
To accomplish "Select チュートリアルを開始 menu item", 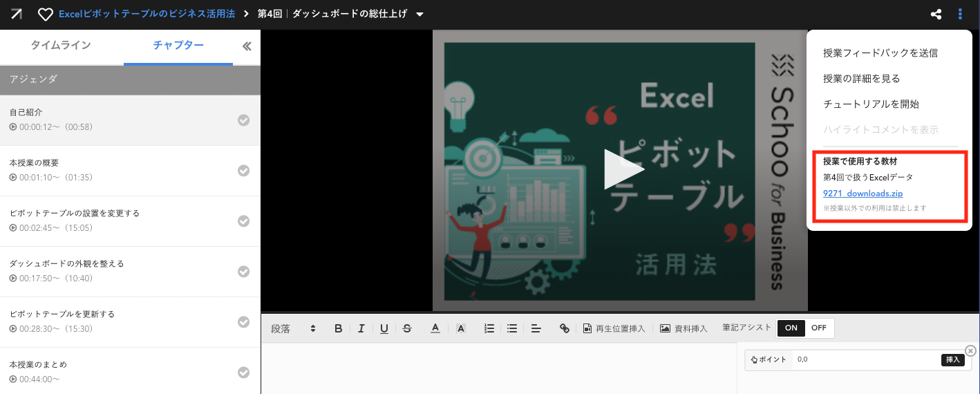I will (871, 104).
